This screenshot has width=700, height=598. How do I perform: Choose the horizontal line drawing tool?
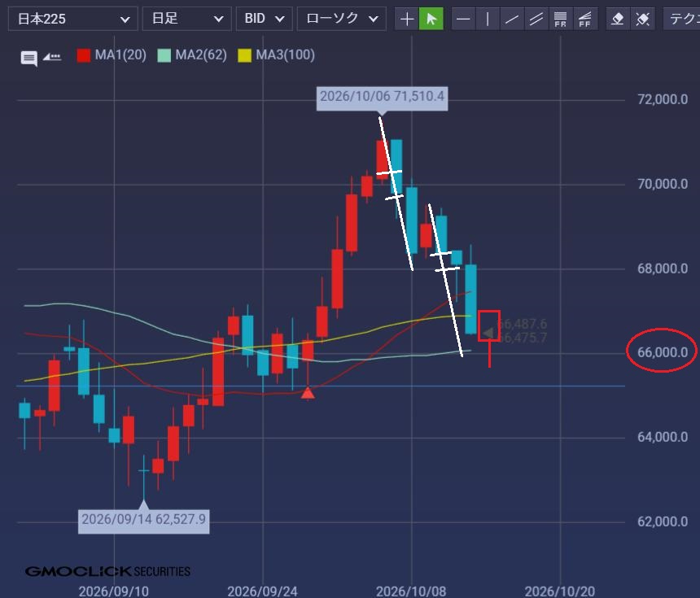click(x=463, y=20)
